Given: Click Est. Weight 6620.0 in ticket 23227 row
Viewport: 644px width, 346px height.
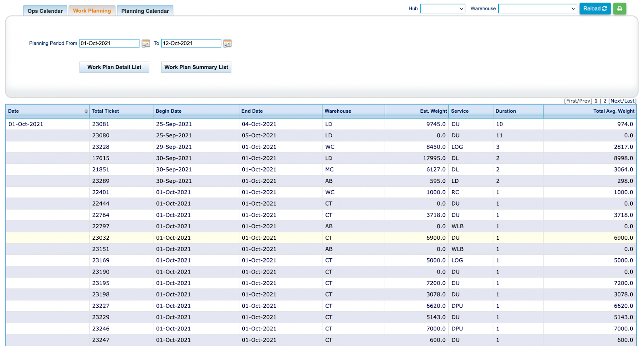Looking at the screenshot, I should tap(436, 306).
